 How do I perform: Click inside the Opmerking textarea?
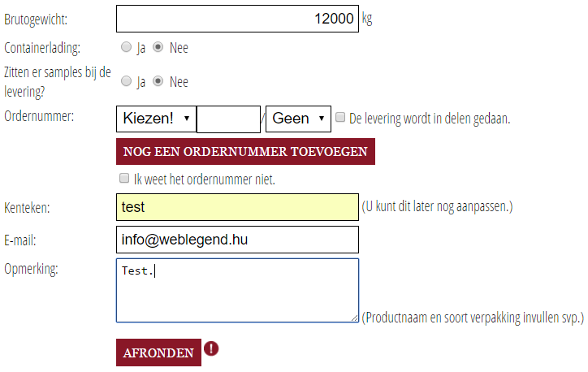click(x=237, y=290)
